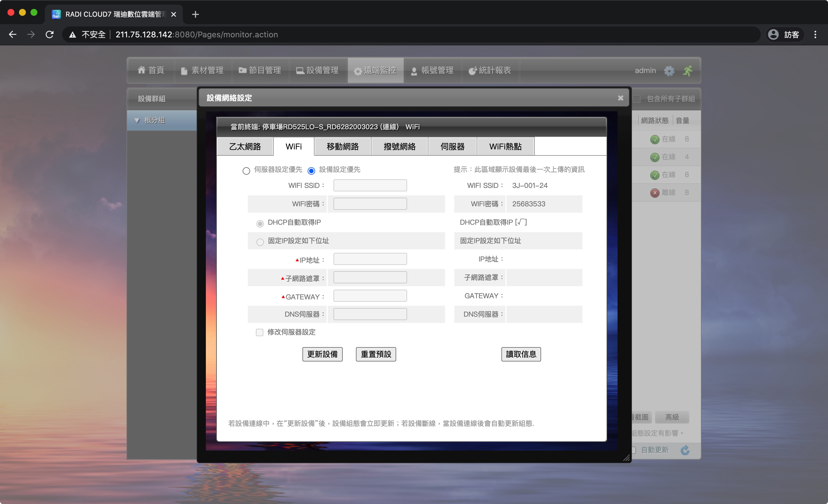Click the WIFI SSID input field
Screen dimensions: 828x504
[370, 185]
